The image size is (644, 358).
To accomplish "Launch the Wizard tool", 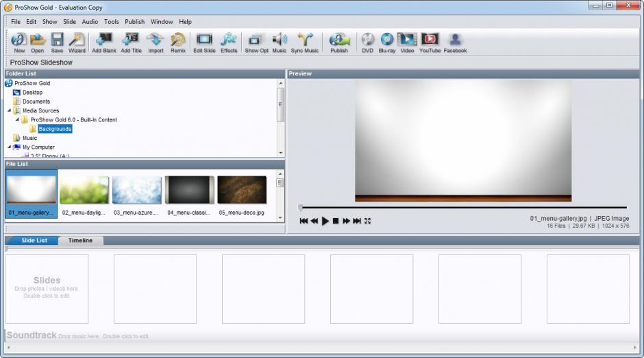I will point(77,43).
